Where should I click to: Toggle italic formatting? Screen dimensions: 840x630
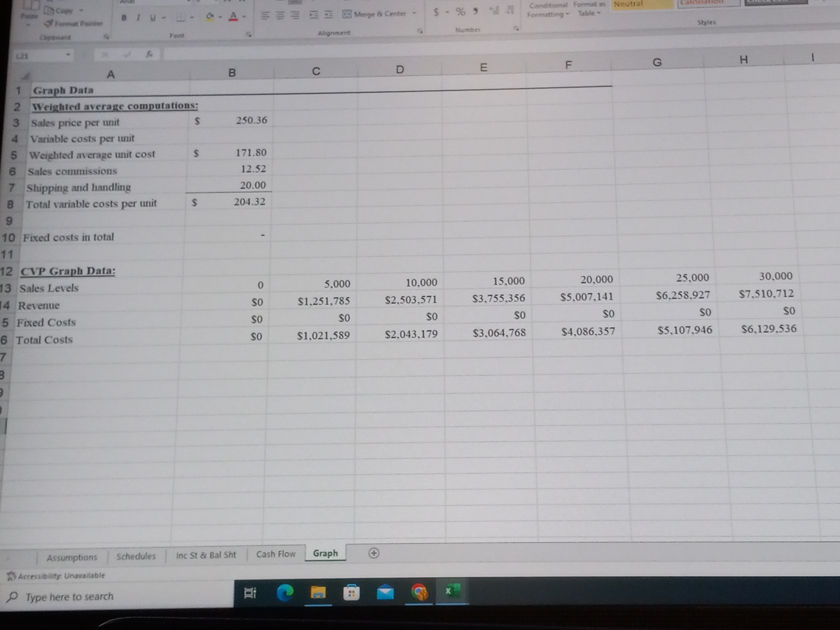[x=138, y=17]
